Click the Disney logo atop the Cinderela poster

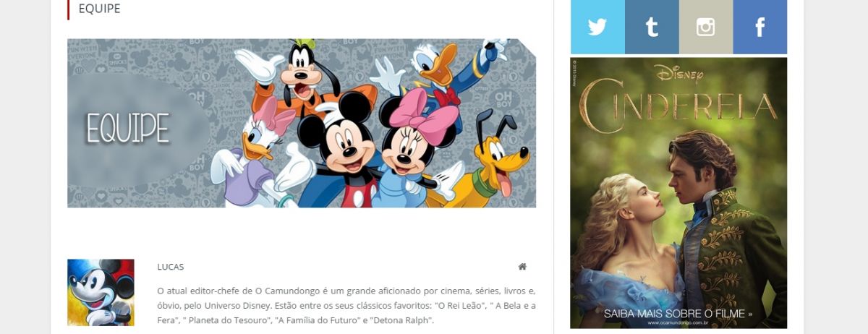click(678, 72)
